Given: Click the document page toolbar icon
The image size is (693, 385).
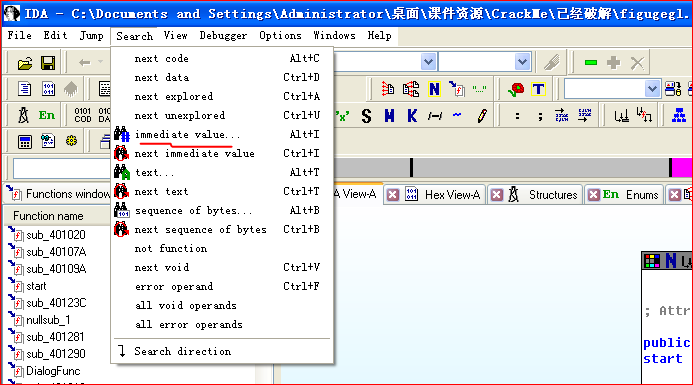Looking at the screenshot, I should coord(24,89).
